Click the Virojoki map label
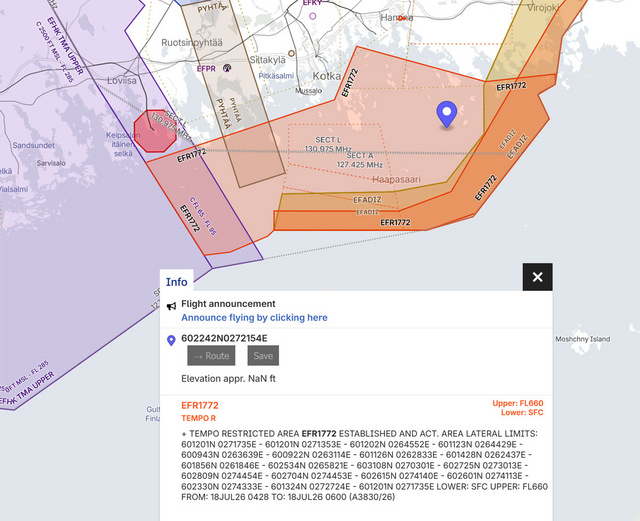This screenshot has width=640, height=521. (x=543, y=8)
